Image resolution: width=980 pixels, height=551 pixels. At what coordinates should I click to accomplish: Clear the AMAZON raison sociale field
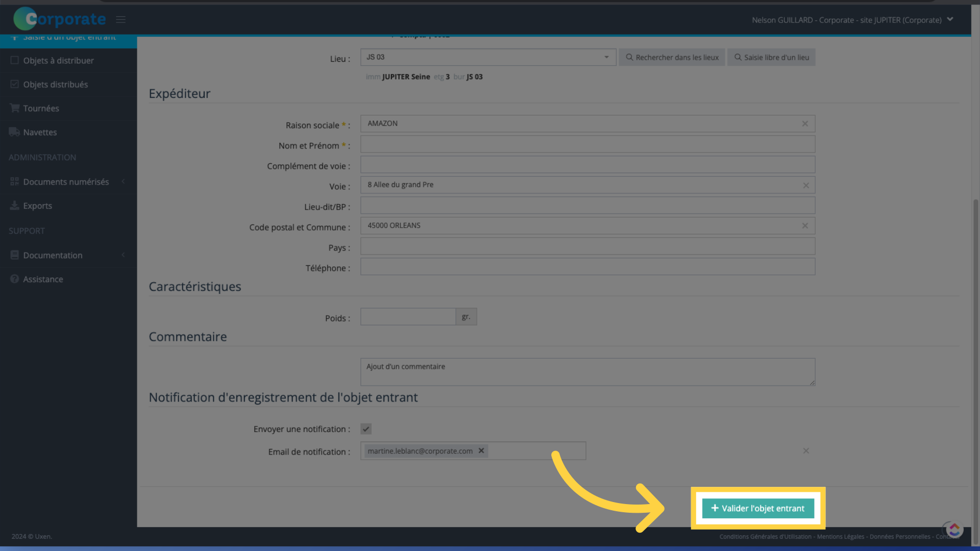pyautogui.click(x=805, y=123)
